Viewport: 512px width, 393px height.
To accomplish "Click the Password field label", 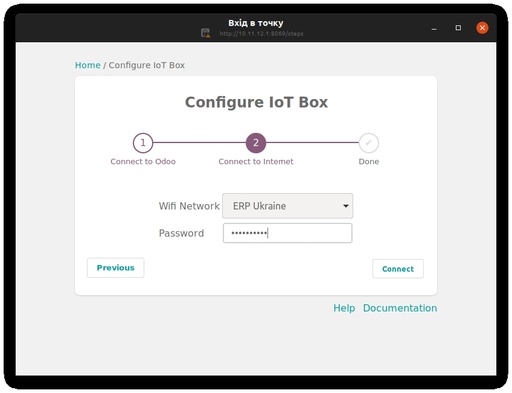I will 181,233.
